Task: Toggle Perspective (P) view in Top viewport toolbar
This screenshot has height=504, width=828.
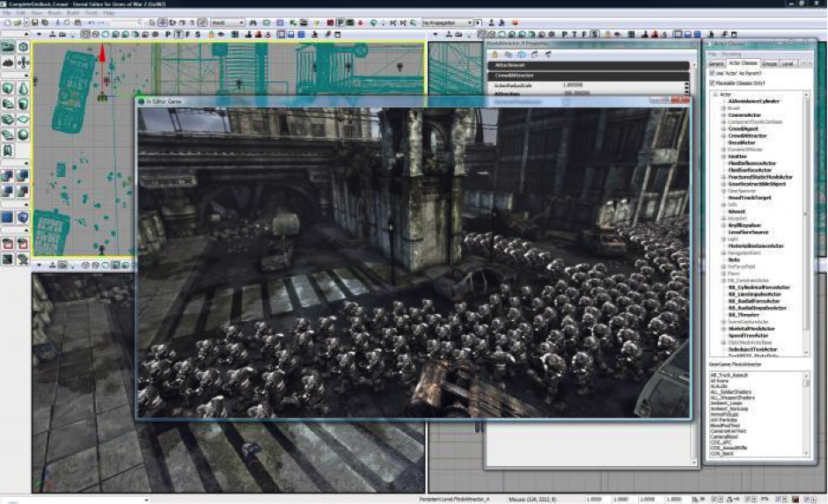Action: click(x=168, y=34)
